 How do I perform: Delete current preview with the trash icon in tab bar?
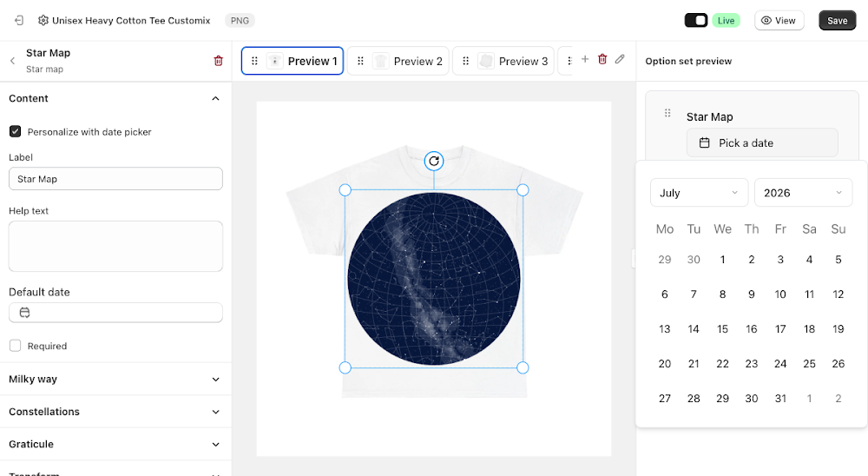coord(602,59)
